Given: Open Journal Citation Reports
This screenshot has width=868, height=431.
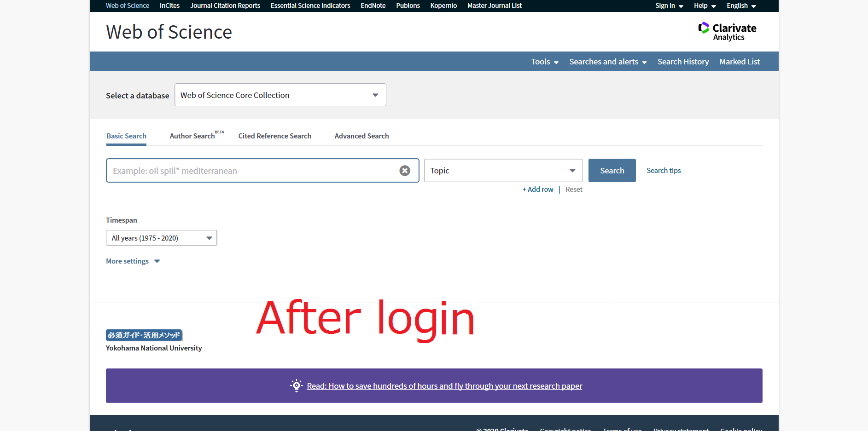Looking at the screenshot, I should tap(225, 6).
